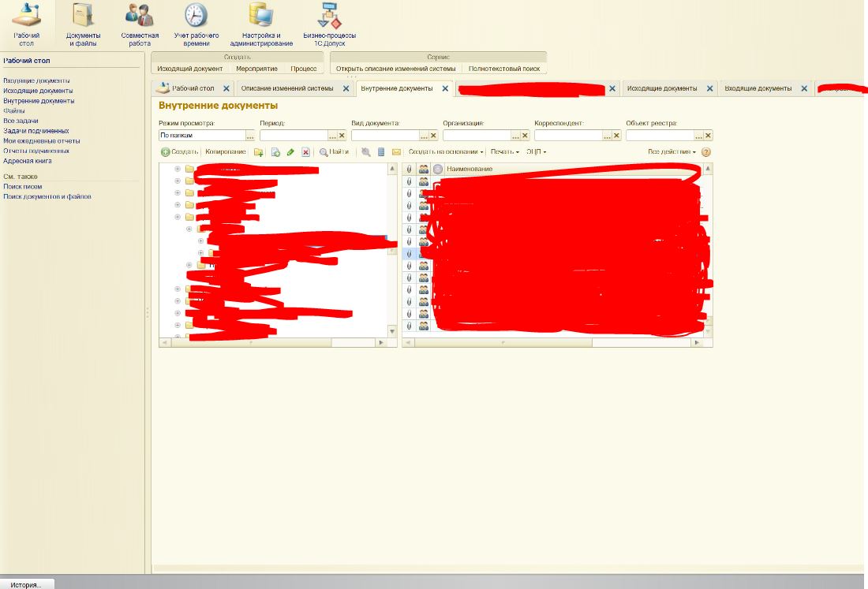The height and width of the screenshot is (589, 868).
Task: Close the Описание изменений системы tab
Action: click(346, 88)
